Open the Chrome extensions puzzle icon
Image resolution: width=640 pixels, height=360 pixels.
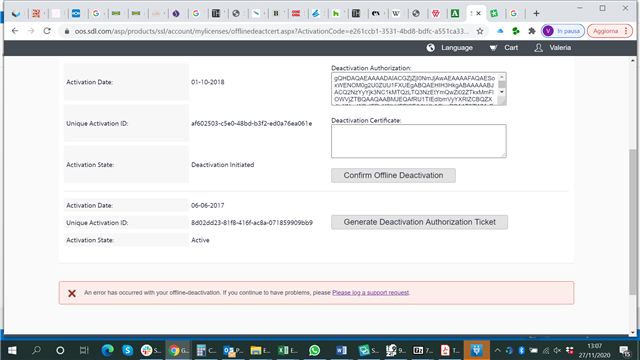coord(531,31)
